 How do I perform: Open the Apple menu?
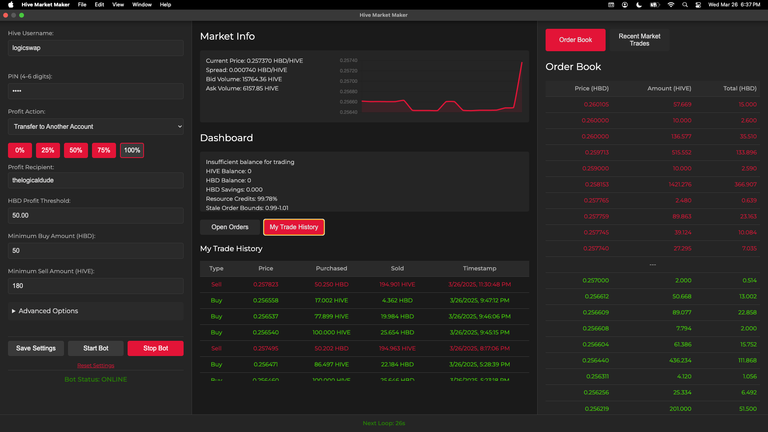pos(11,4)
